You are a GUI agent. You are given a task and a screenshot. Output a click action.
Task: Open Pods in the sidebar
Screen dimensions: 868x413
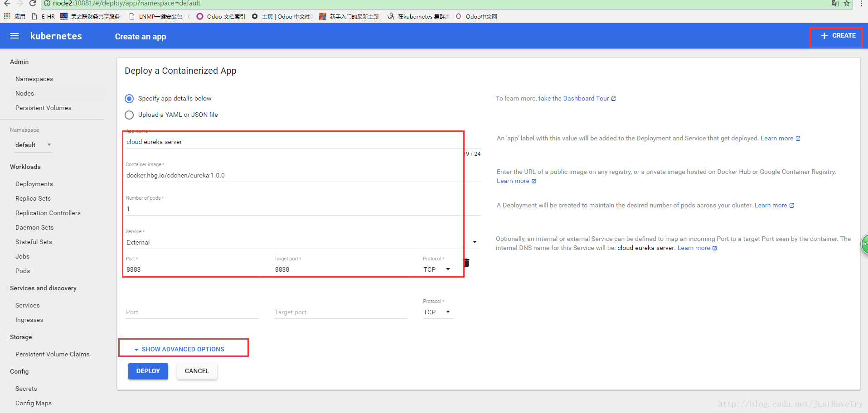23,271
